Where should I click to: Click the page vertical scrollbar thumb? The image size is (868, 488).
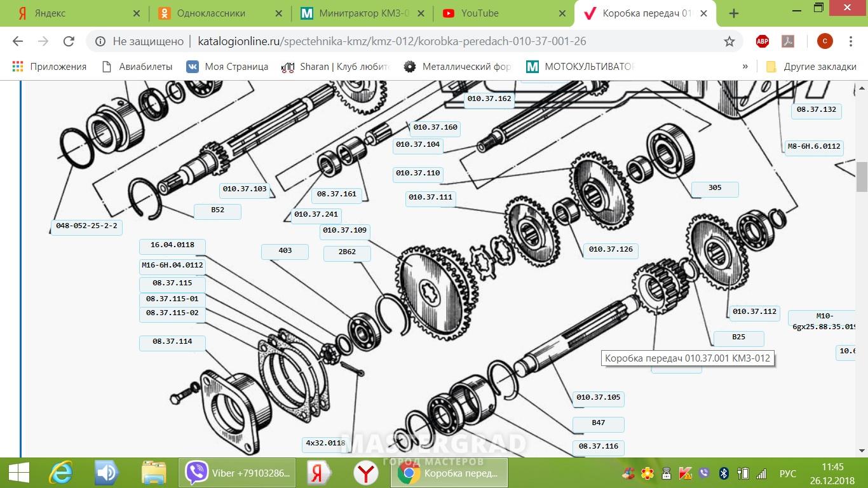click(862, 177)
